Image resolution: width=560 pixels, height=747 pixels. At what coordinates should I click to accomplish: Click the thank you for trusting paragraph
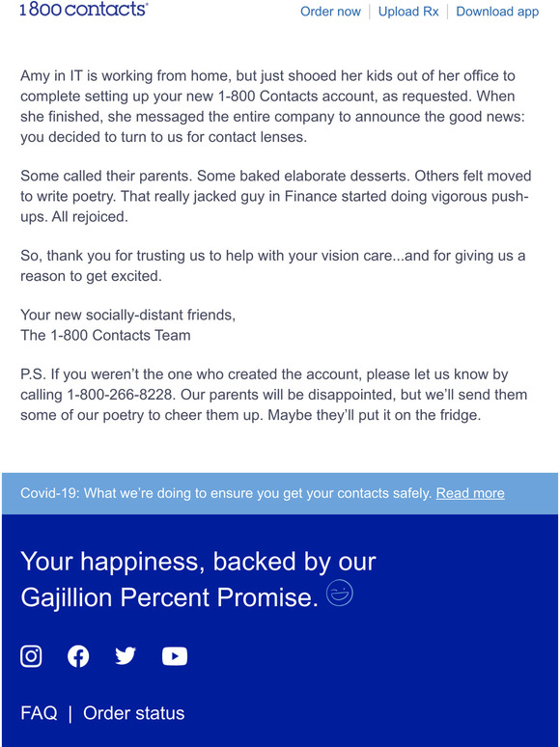coord(272,265)
